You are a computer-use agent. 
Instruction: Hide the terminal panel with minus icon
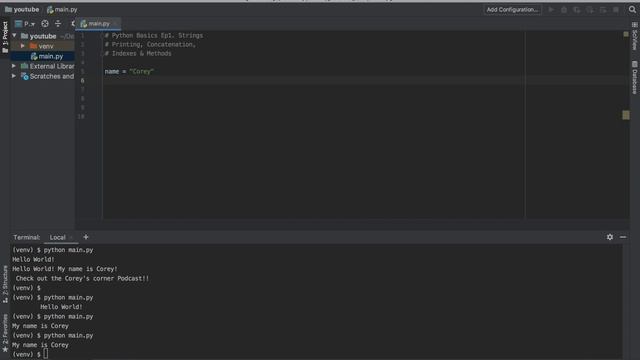[x=623, y=237]
